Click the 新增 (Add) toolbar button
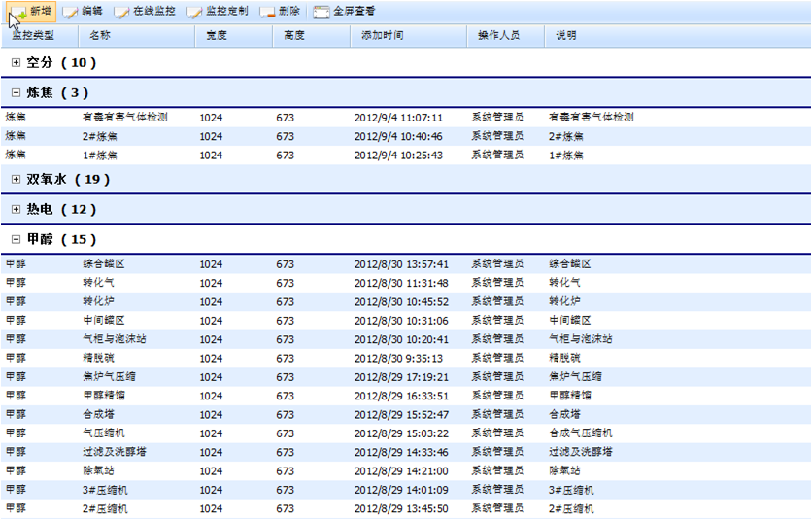The width and height of the screenshot is (812, 520). pyautogui.click(x=32, y=11)
